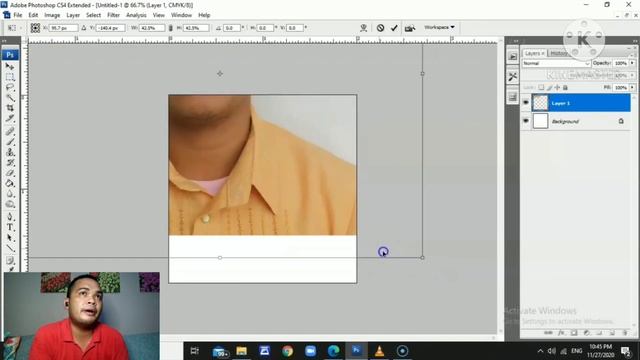640x360 pixels.
Task: Toggle lock position cross icon
Action: pos(557,87)
